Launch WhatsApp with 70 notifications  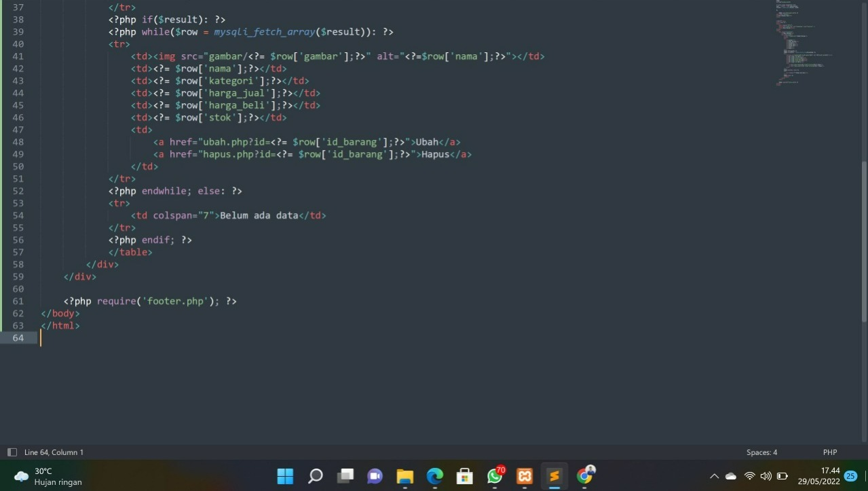[494, 476]
